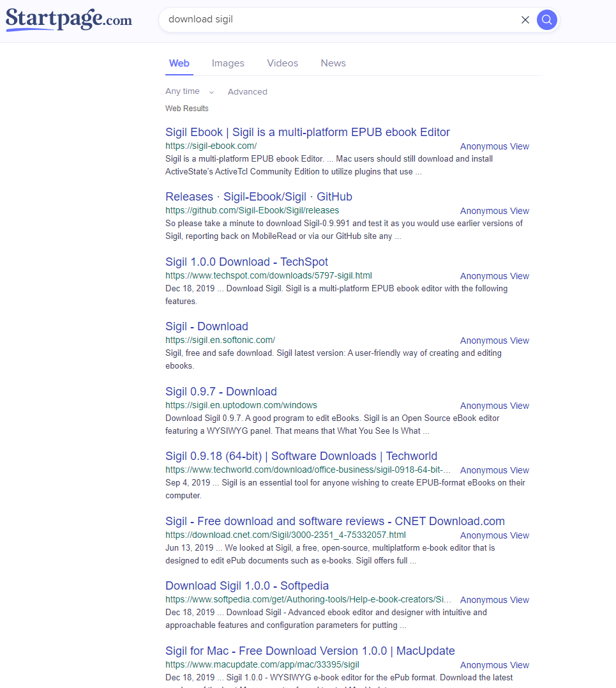Click the snippet mentioning Sigil-0.9.991

[x=343, y=229]
